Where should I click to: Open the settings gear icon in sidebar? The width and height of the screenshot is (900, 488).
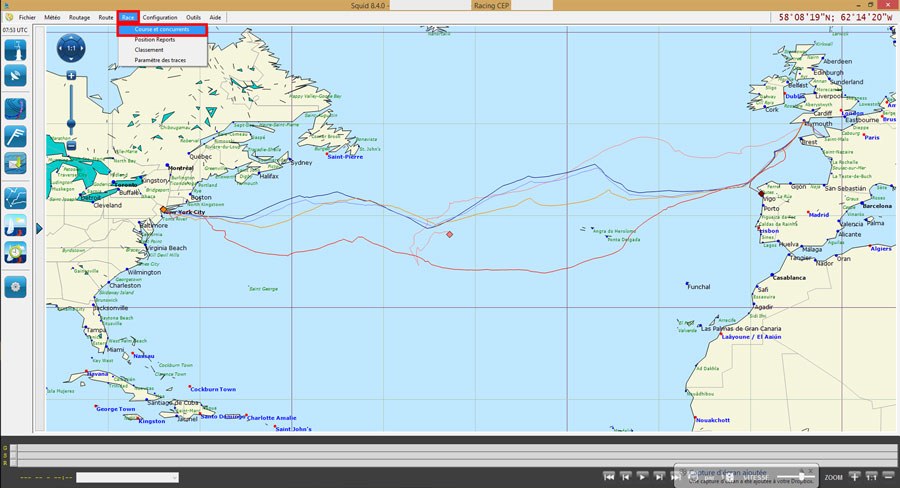(x=16, y=286)
